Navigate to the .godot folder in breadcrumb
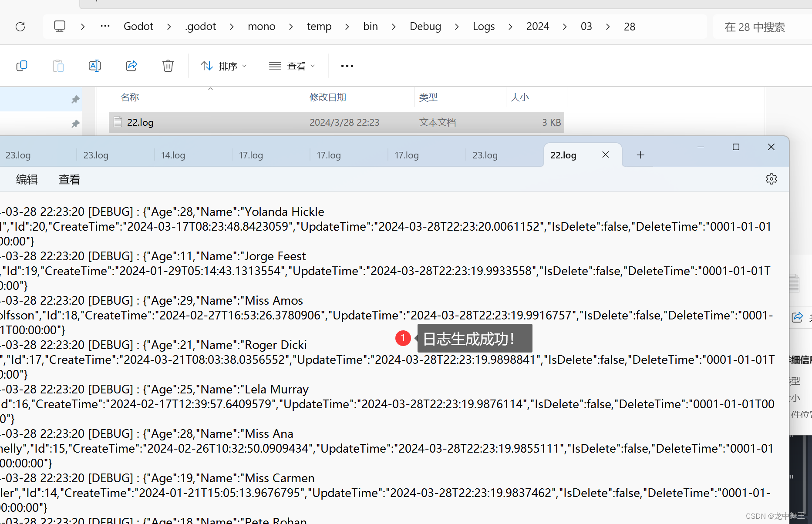The image size is (812, 524). tap(201, 27)
